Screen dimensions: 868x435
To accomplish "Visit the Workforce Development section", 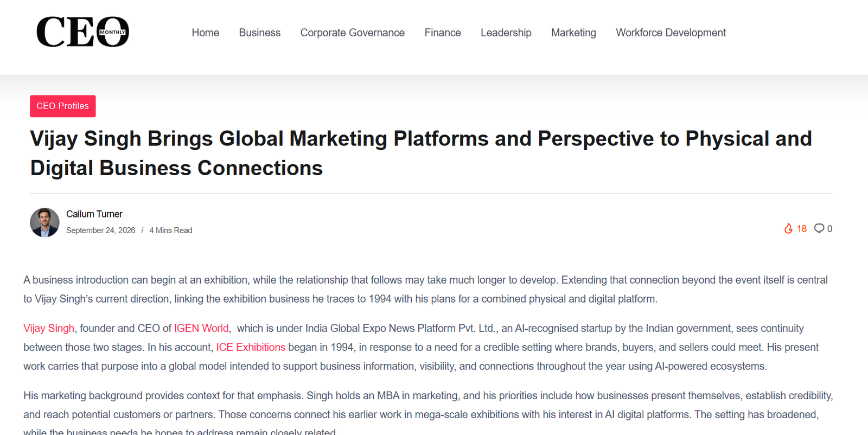I will pyautogui.click(x=671, y=33).
